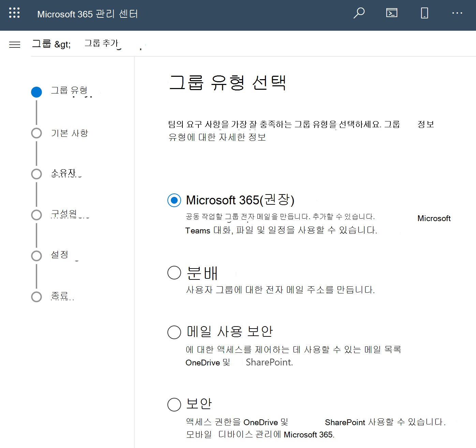Click the 그룹 breadcrumb link

[42, 44]
